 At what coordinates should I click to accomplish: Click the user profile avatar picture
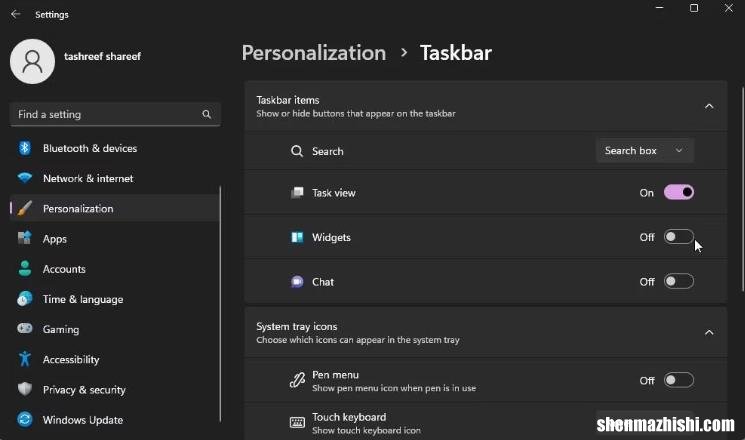pos(32,61)
